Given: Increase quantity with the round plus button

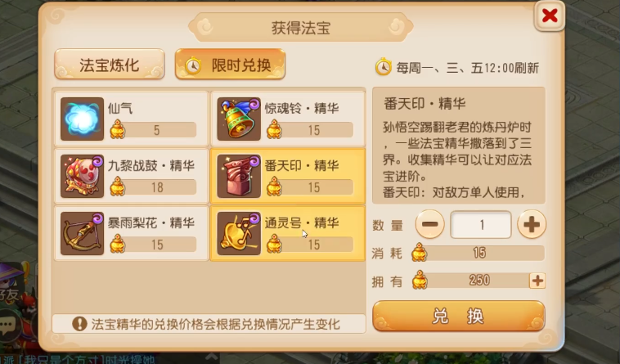Looking at the screenshot, I should (532, 224).
